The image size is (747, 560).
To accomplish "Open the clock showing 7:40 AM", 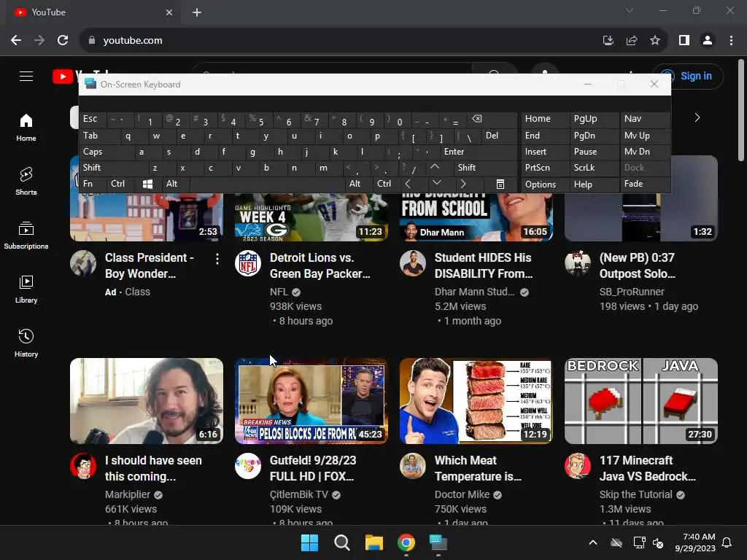I will coord(695,542).
